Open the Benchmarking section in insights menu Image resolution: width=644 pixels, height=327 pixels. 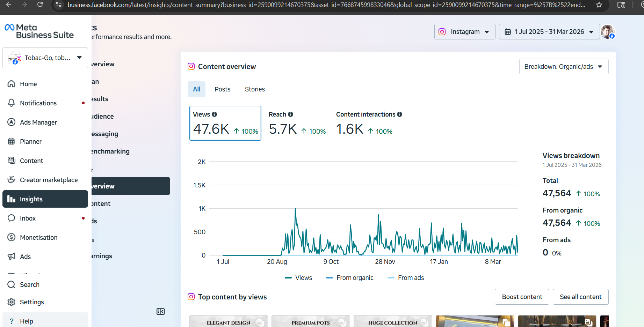(x=110, y=151)
